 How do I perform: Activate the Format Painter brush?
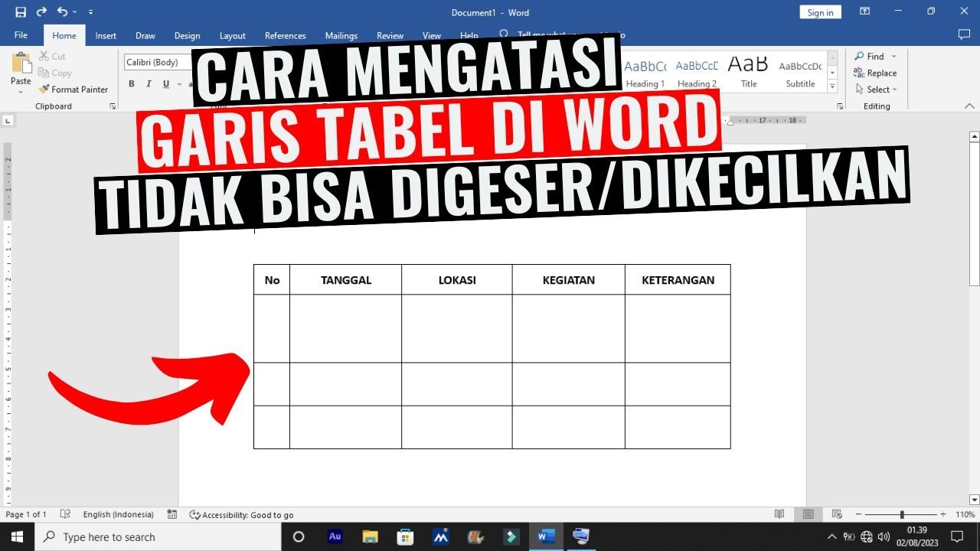coord(73,90)
